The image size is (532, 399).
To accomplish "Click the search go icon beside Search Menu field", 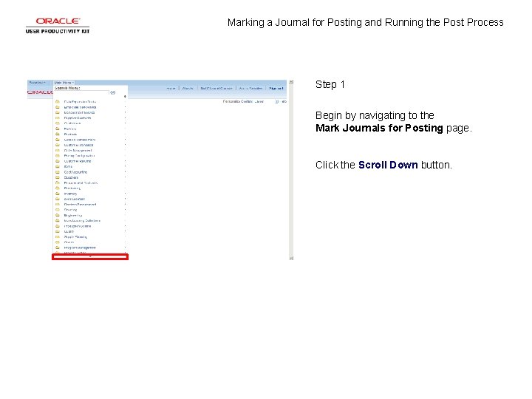I will point(112,92).
